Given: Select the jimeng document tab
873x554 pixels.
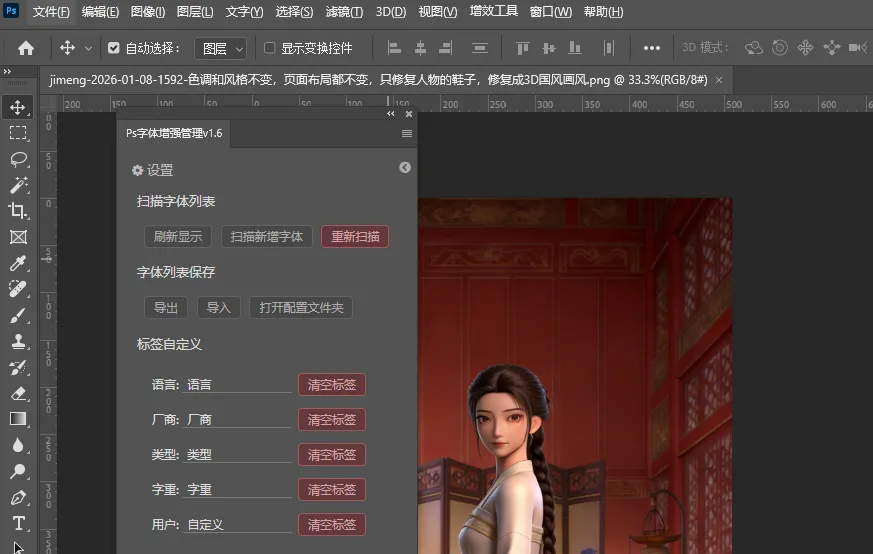Looking at the screenshot, I should 378,80.
